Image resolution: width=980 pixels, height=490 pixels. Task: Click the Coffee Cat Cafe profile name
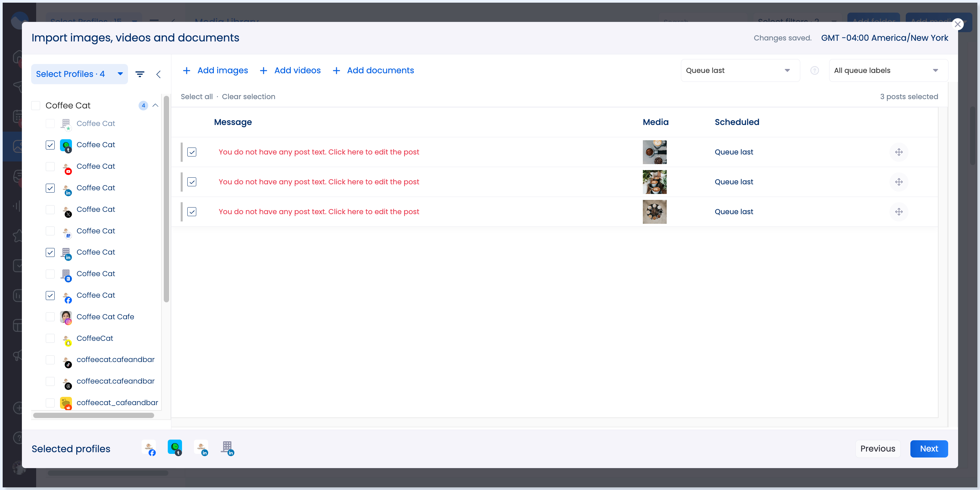105,317
